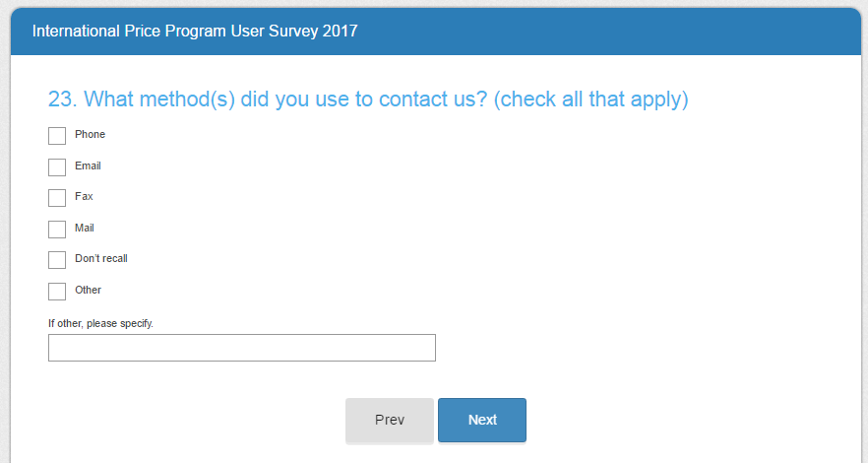Select the Mail checkbox
The image size is (868, 463).
[x=57, y=230]
